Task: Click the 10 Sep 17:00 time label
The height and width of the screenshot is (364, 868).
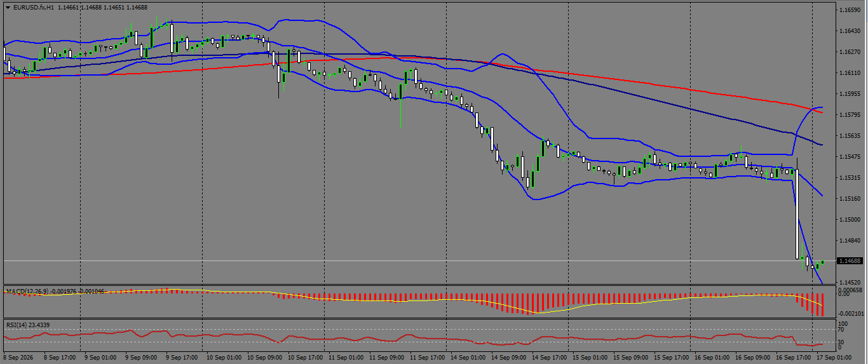Action: click(305, 358)
